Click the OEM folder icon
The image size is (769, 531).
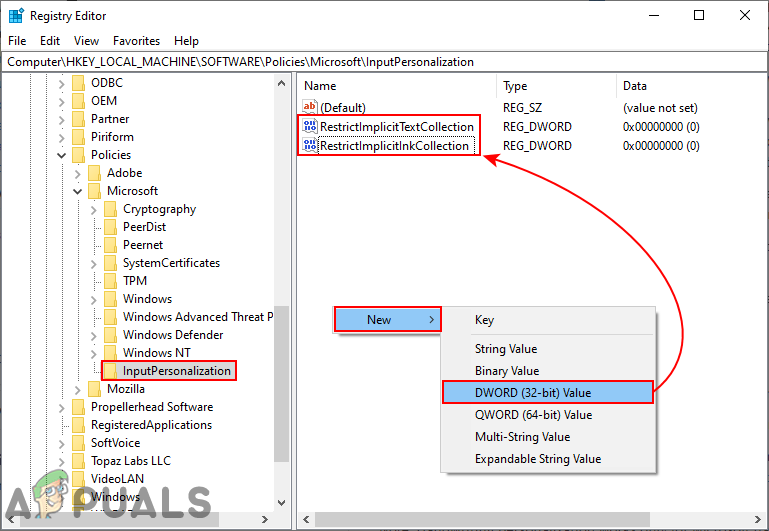point(78,101)
